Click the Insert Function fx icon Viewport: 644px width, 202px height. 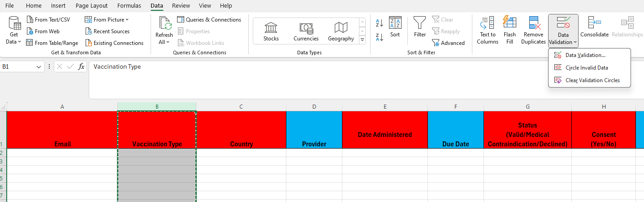[x=81, y=66]
